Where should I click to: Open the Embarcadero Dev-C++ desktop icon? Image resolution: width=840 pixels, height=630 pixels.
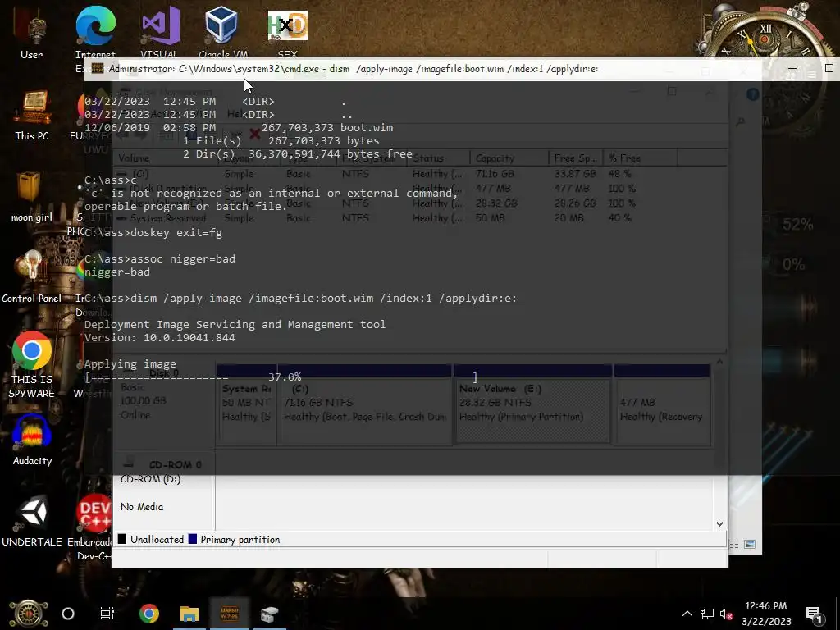click(x=94, y=527)
